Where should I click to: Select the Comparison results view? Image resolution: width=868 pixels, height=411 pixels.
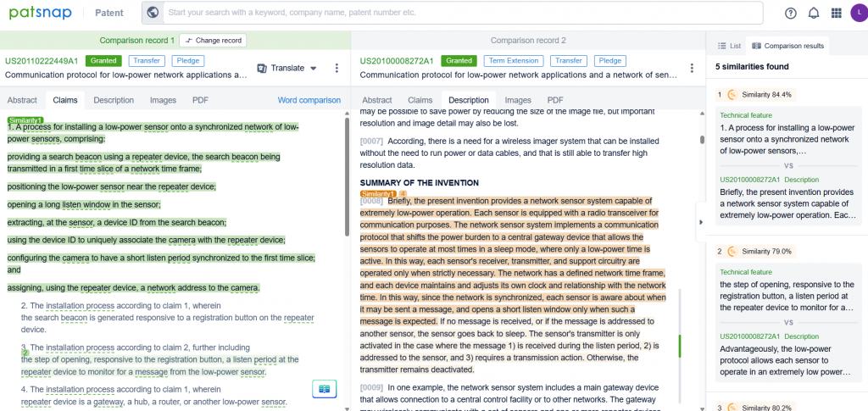point(788,46)
